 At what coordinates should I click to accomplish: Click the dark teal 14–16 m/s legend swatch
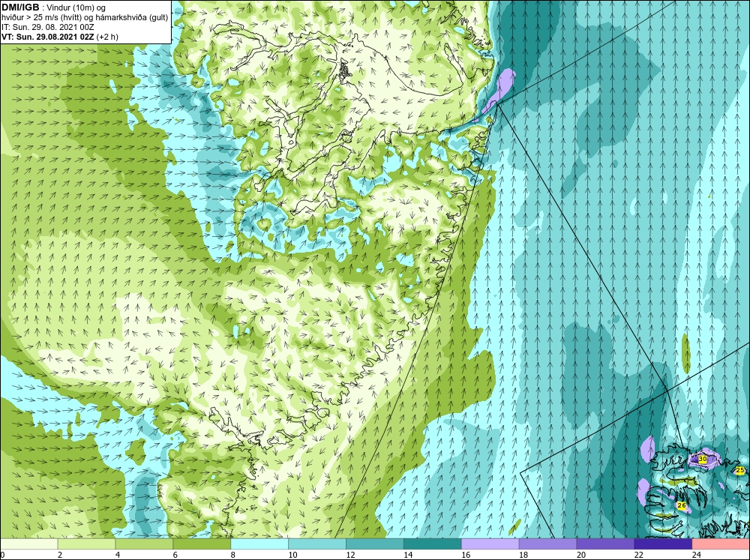pos(433,544)
